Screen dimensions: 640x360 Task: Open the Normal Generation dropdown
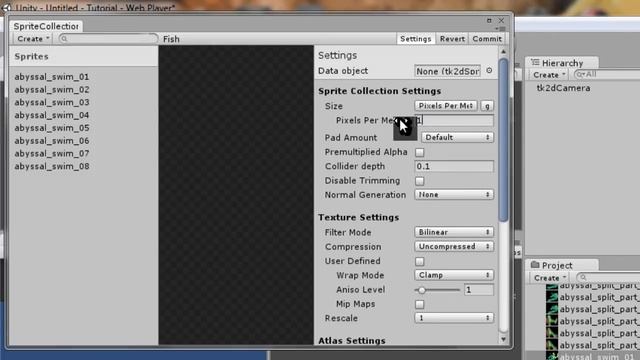[454, 195]
